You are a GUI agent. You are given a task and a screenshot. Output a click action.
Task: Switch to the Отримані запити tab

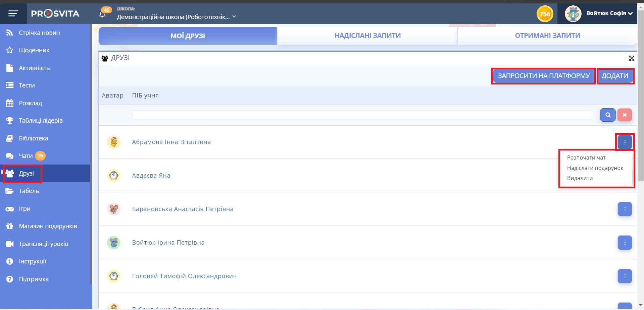(x=547, y=36)
